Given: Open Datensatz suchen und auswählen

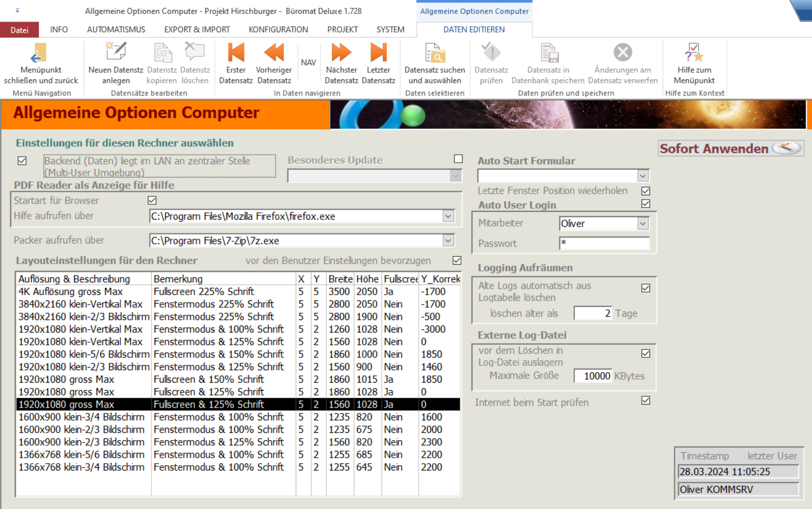Looking at the screenshot, I should tap(435, 53).
